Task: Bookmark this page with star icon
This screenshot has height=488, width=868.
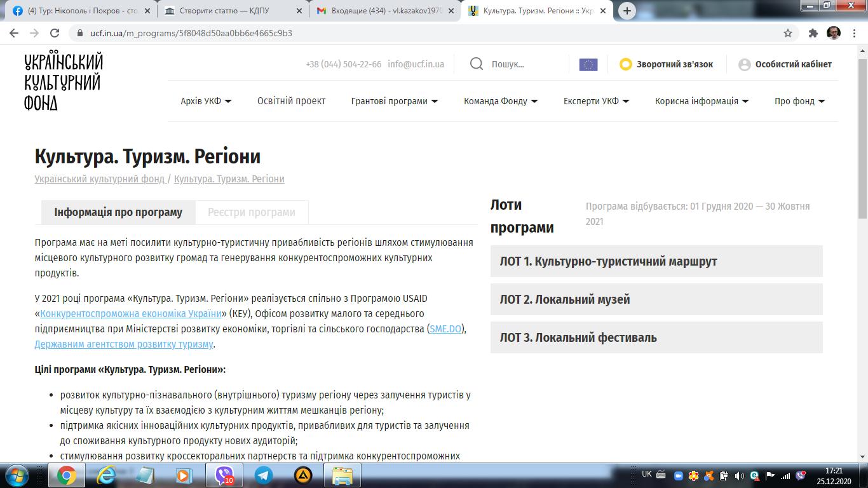Action: (x=788, y=33)
